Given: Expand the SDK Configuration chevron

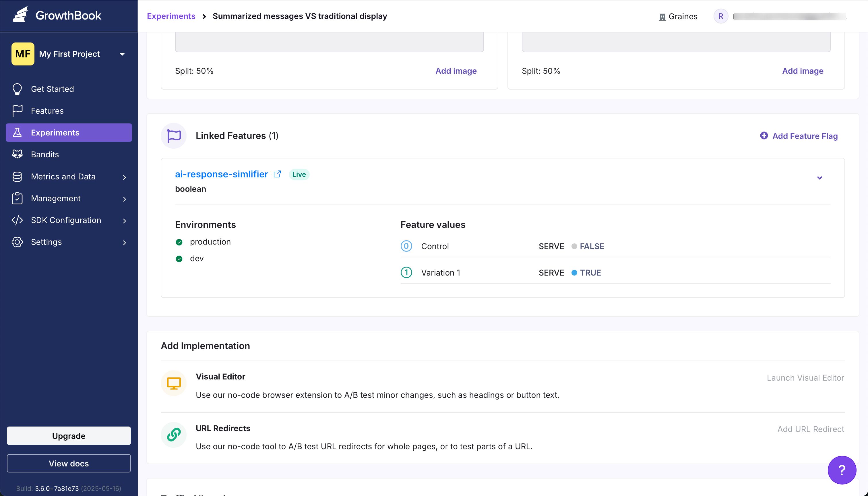Looking at the screenshot, I should [x=124, y=221].
